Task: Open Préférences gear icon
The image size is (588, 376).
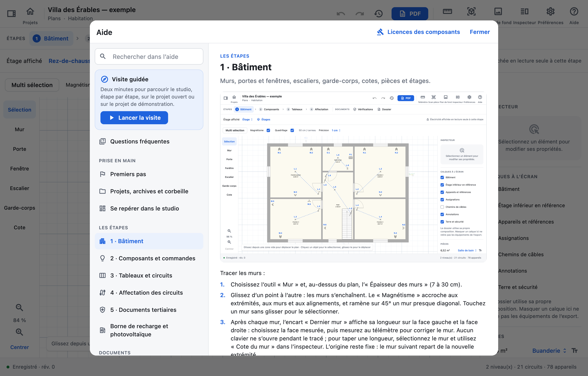Action: [x=550, y=11]
